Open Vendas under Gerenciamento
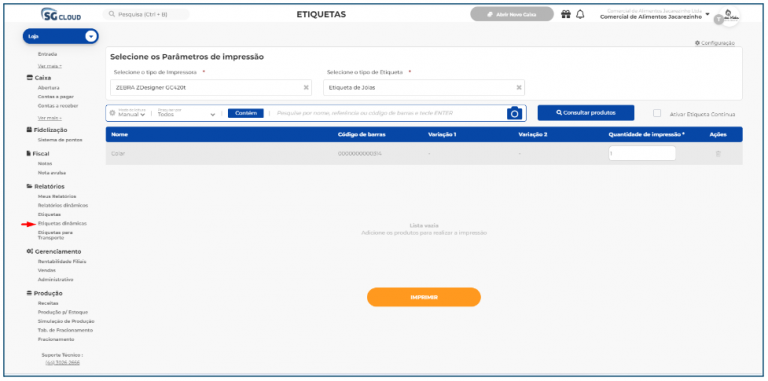Image resolution: width=768 pixels, height=381 pixels. [47, 270]
